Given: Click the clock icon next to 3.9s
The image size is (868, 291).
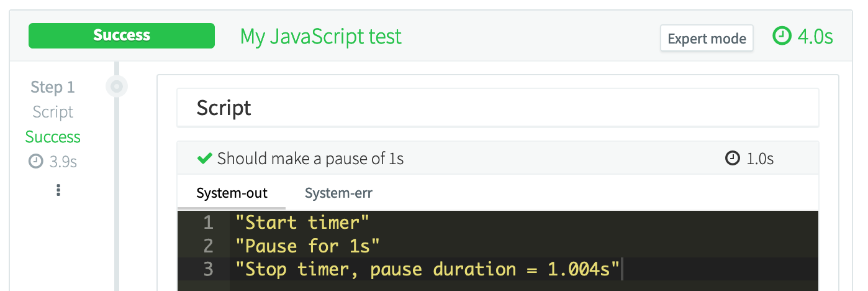Looking at the screenshot, I should [x=35, y=162].
